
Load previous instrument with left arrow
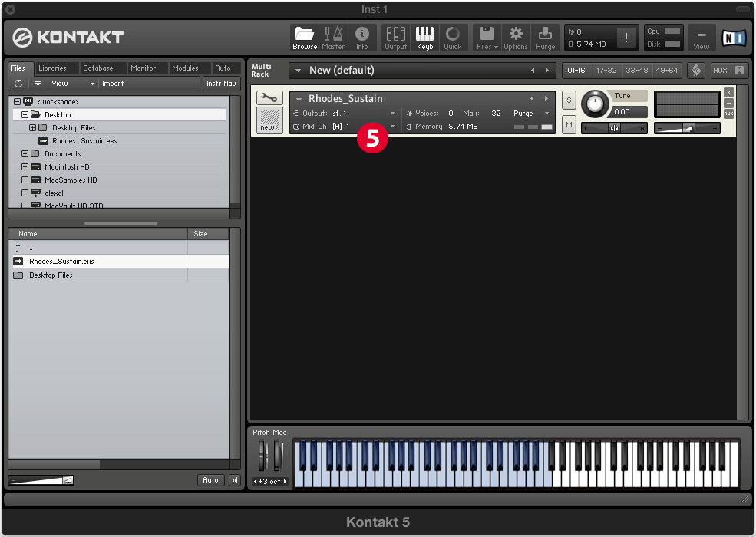[x=533, y=99]
